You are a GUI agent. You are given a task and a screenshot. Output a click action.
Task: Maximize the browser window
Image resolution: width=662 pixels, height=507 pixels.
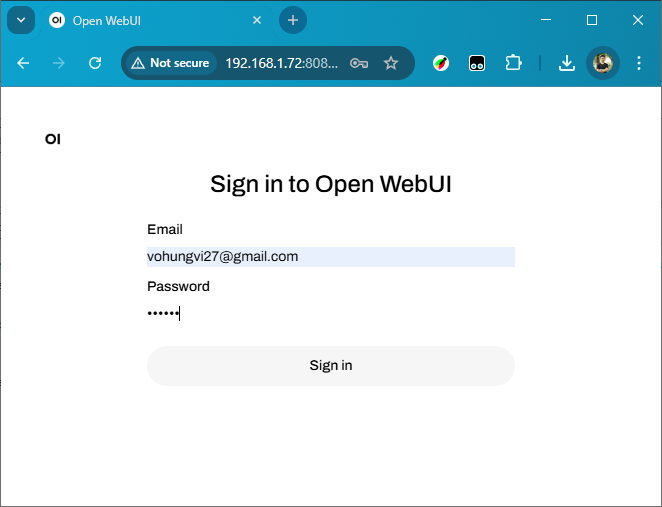(592, 20)
